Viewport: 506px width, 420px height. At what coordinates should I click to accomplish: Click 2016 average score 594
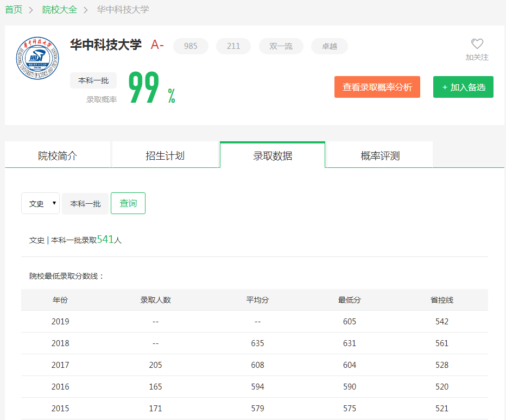click(x=257, y=386)
